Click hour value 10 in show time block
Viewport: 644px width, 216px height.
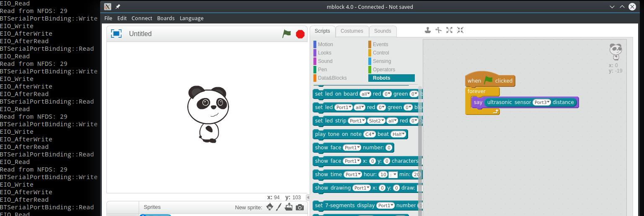(383, 174)
